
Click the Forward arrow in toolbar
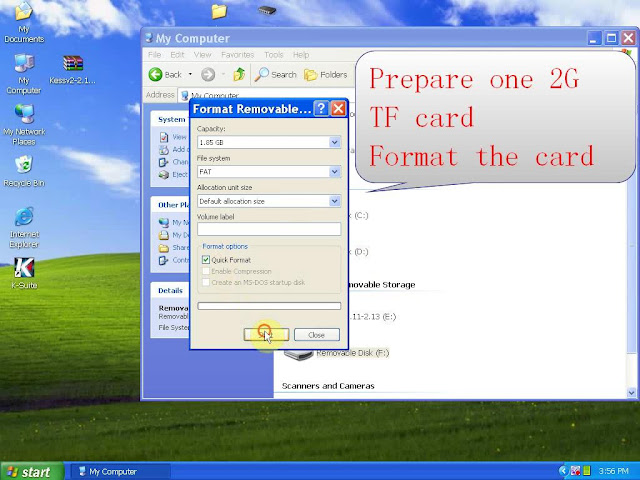click(208, 75)
